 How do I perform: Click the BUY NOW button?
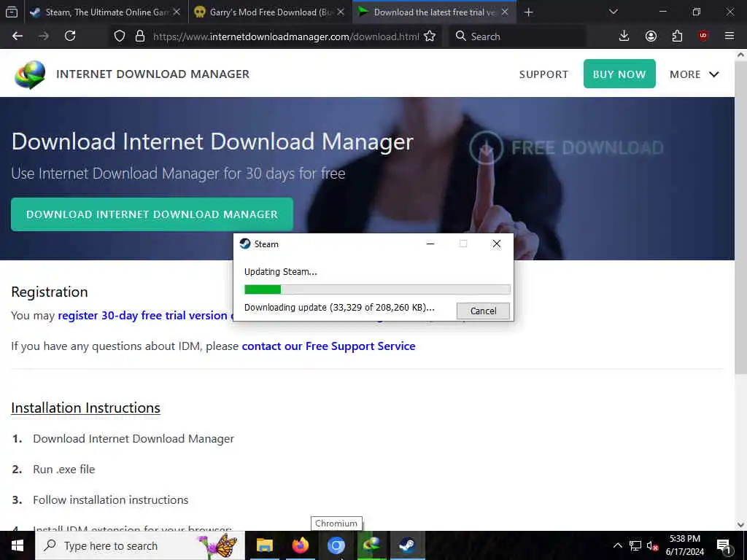pyautogui.click(x=619, y=74)
